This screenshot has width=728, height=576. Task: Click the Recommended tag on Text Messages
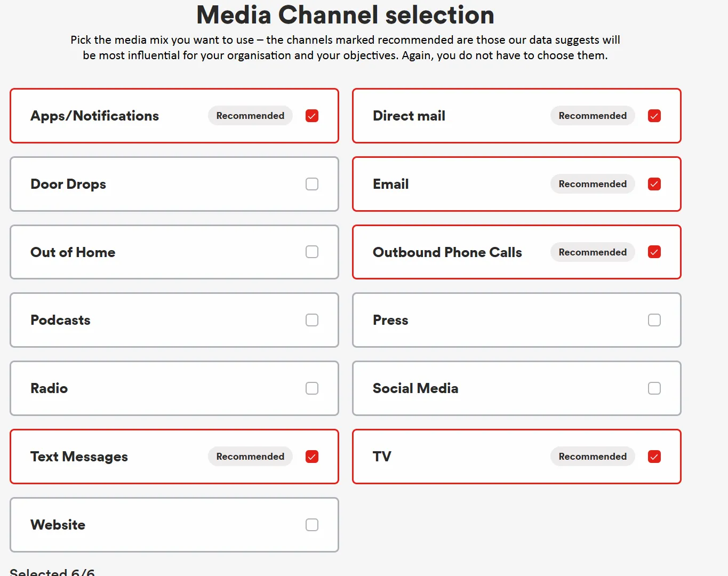tap(250, 457)
